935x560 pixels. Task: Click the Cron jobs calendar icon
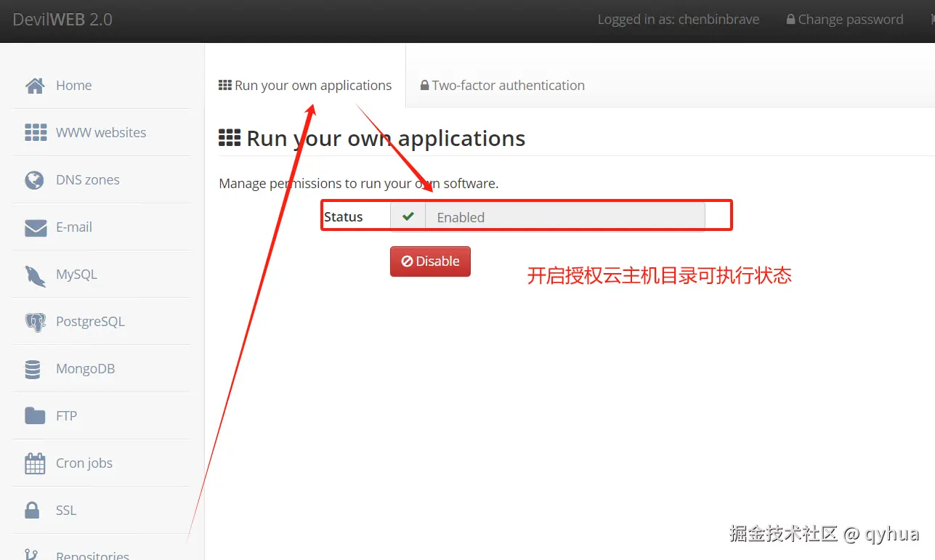pos(35,463)
